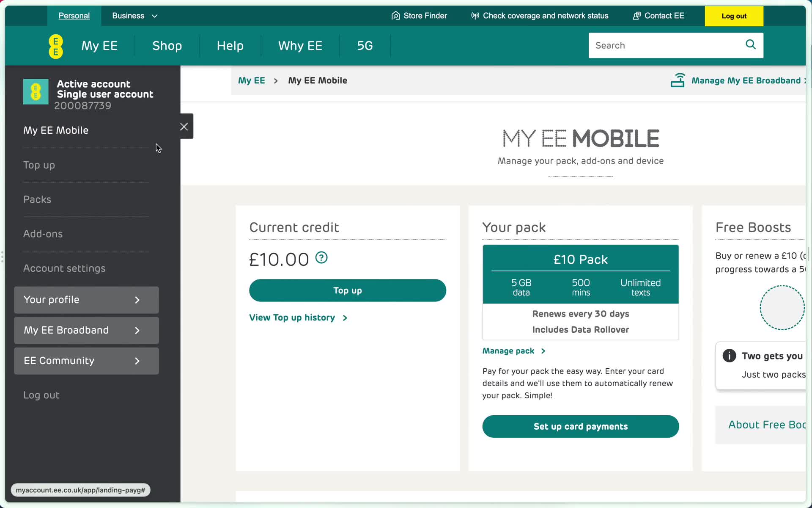Click the Personal tab in top navigation
The width and height of the screenshot is (812, 508).
[x=74, y=15]
